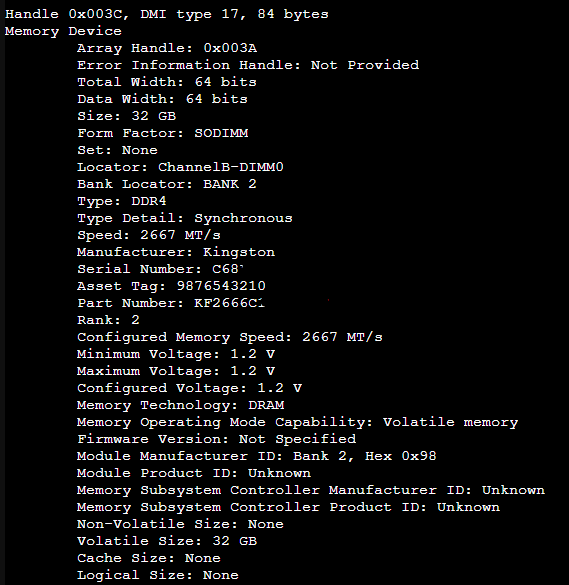Click the Locator ChannelB-DIMM0 line
The height and width of the screenshot is (585, 569).
[x=180, y=167]
